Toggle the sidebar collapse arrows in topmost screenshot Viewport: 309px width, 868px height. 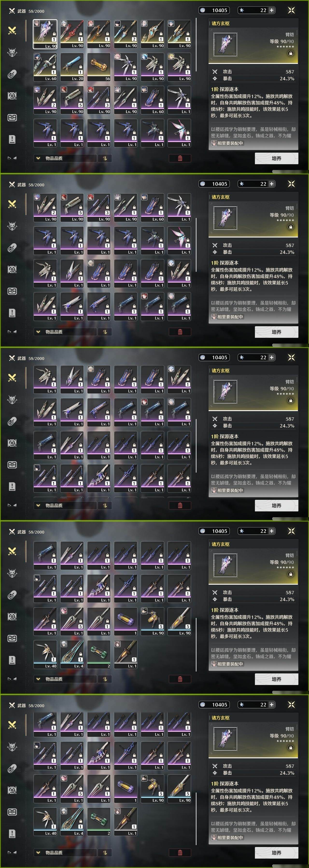coord(12,158)
